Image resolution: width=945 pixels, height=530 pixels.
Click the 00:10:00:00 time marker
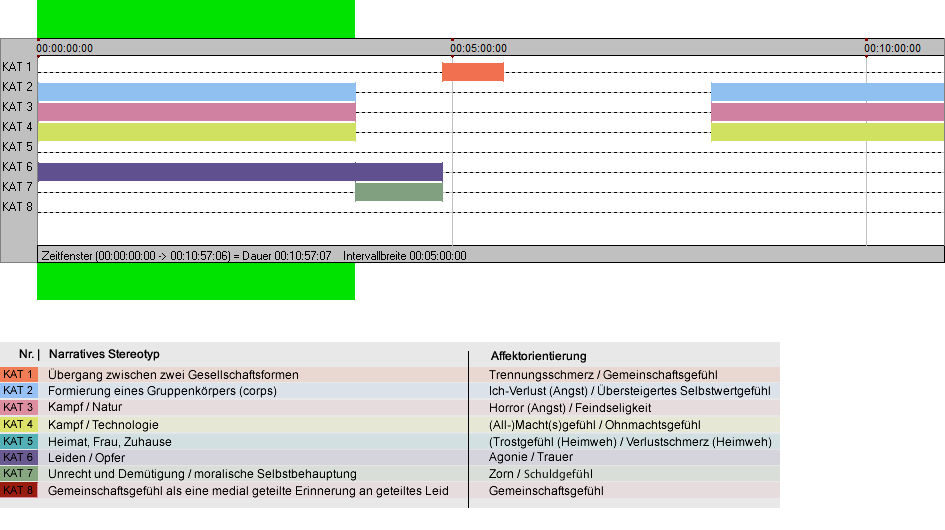pyautogui.click(x=893, y=48)
